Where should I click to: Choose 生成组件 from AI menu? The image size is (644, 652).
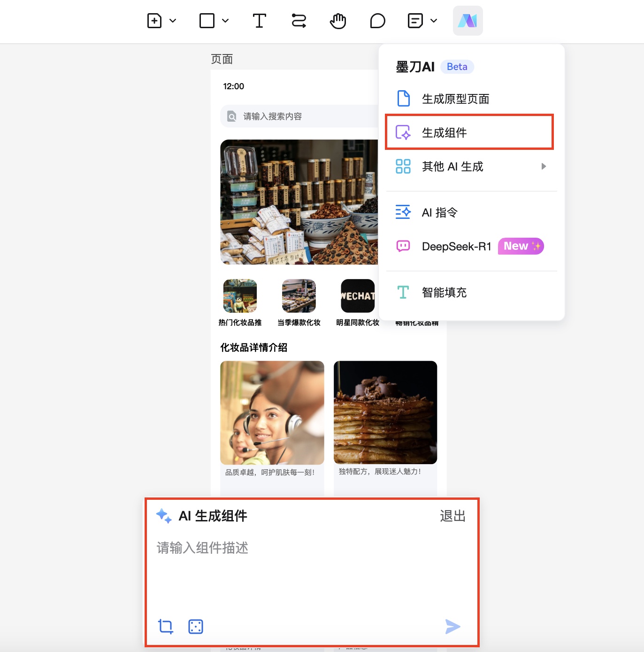469,132
